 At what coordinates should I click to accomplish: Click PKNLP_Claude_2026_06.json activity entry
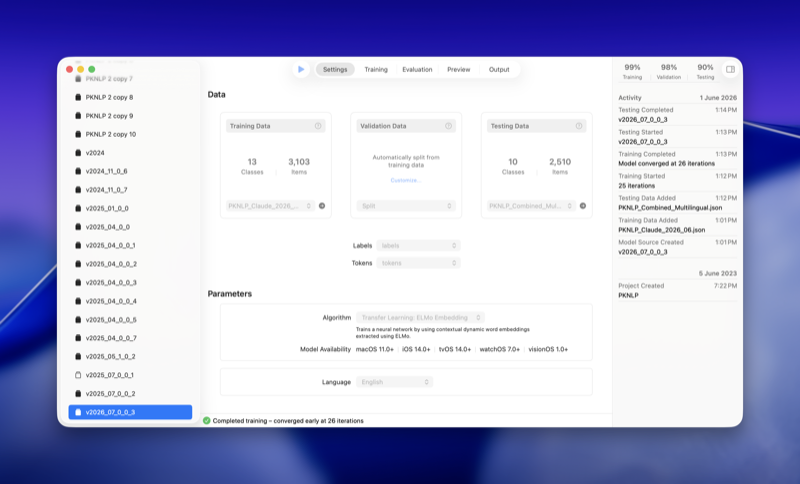pyautogui.click(x=678, y=225)
